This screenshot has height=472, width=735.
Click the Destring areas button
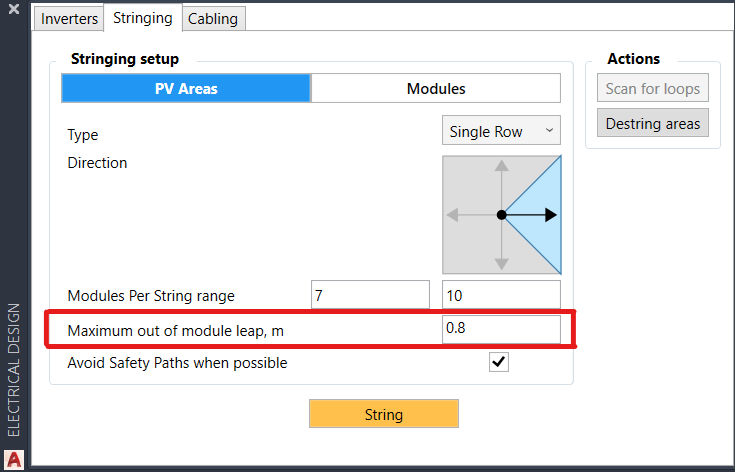653,123
